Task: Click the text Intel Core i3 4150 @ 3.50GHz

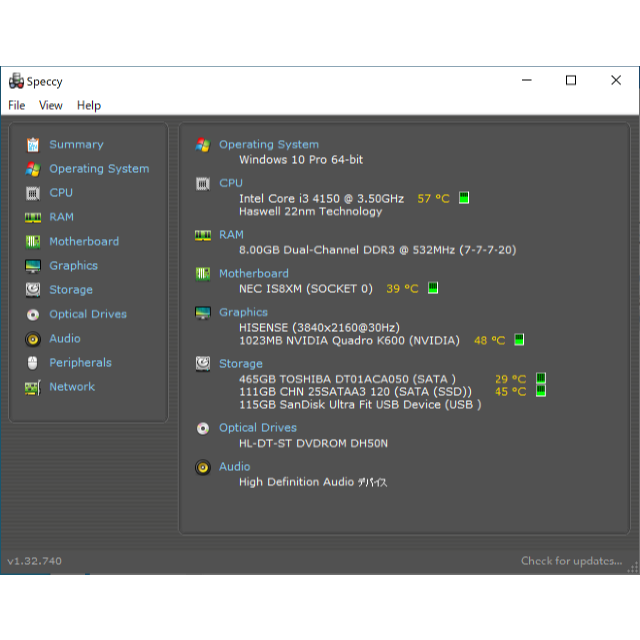Action: [x=322, y=199]
